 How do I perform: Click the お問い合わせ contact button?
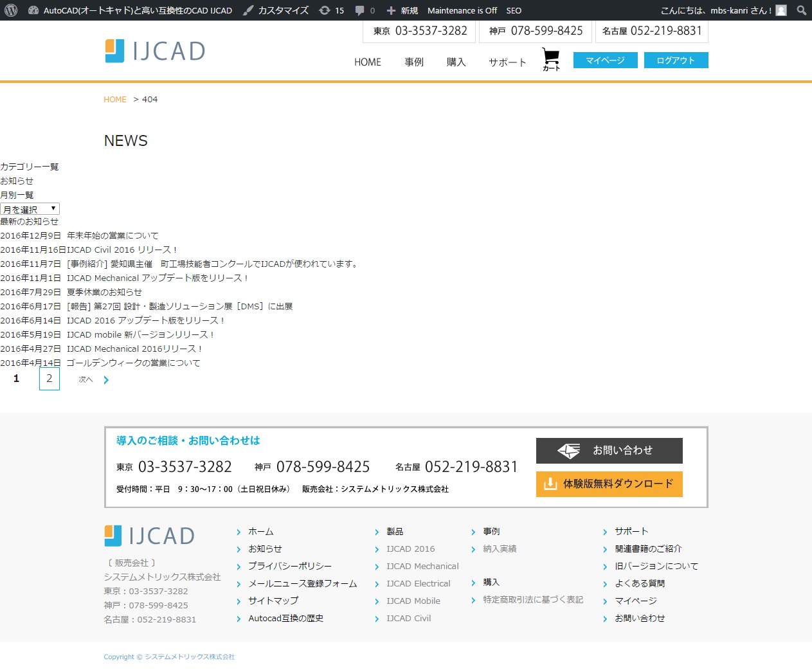(x=609, y=451)
